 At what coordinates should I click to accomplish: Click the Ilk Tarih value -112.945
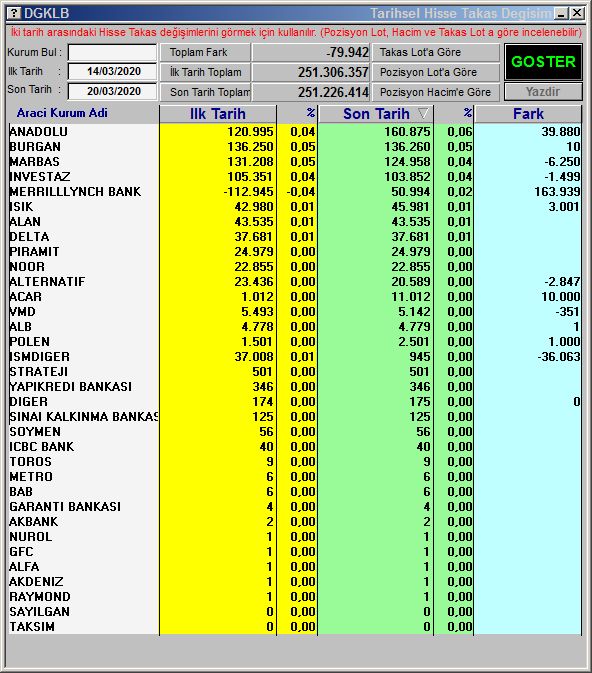point(248,191)
